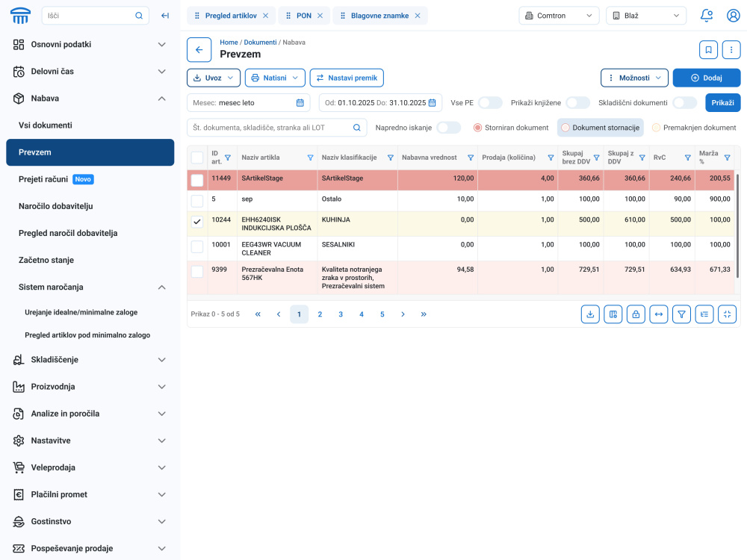Filter the RvC column
The width and height of the screenshot is (747, 560).
pyautogui.click(x=687, y=158)
